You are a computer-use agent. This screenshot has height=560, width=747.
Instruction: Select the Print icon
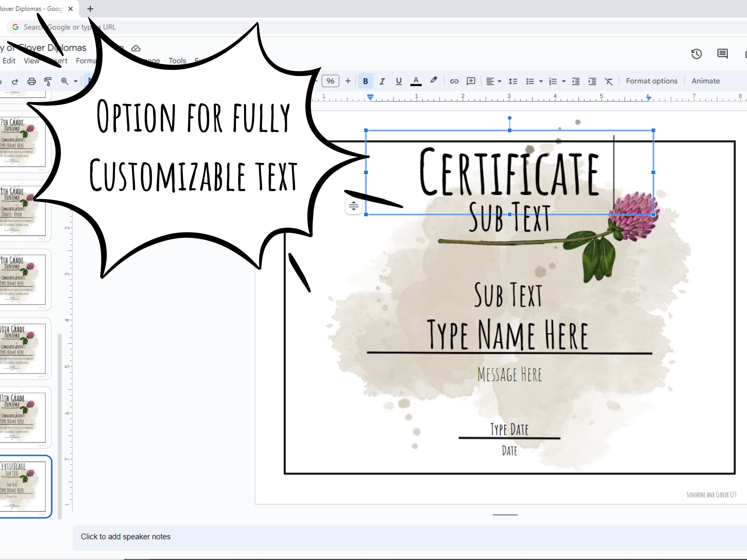[x=32, y=81]
